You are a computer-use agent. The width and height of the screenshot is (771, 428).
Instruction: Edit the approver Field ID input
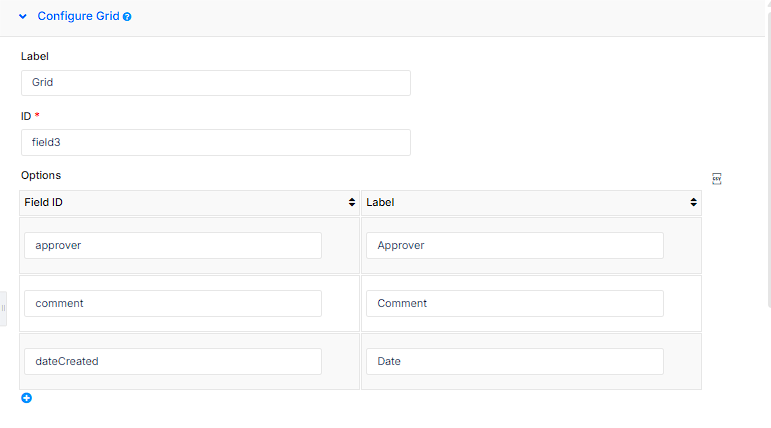173,245
